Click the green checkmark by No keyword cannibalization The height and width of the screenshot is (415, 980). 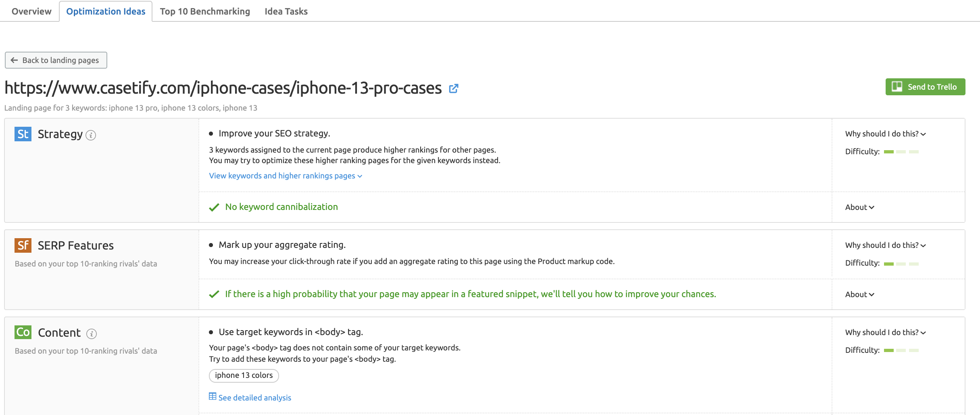pyautogui.click(x=214, y=207)
